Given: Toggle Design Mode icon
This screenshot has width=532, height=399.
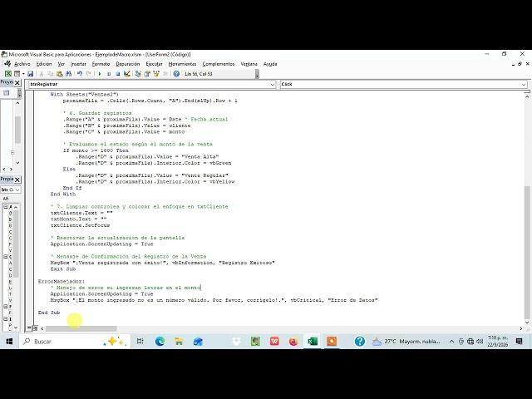Looking at the screenshot, I should (x=127, y=74).
